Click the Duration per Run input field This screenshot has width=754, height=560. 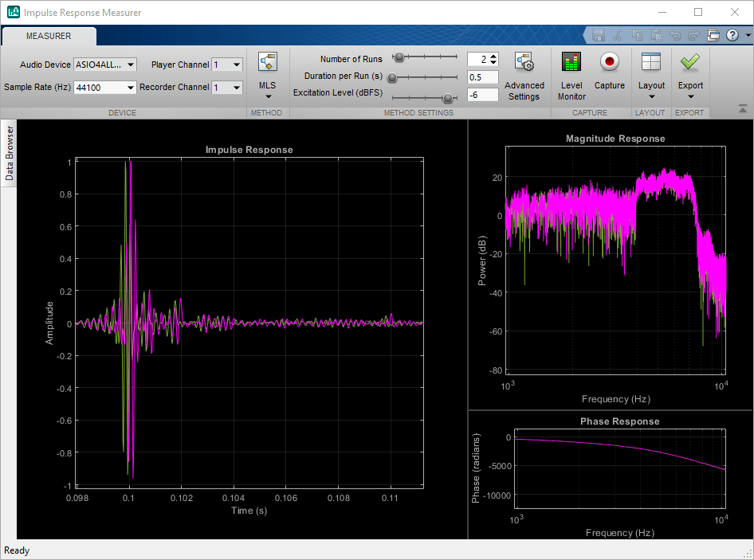(482, 77)
